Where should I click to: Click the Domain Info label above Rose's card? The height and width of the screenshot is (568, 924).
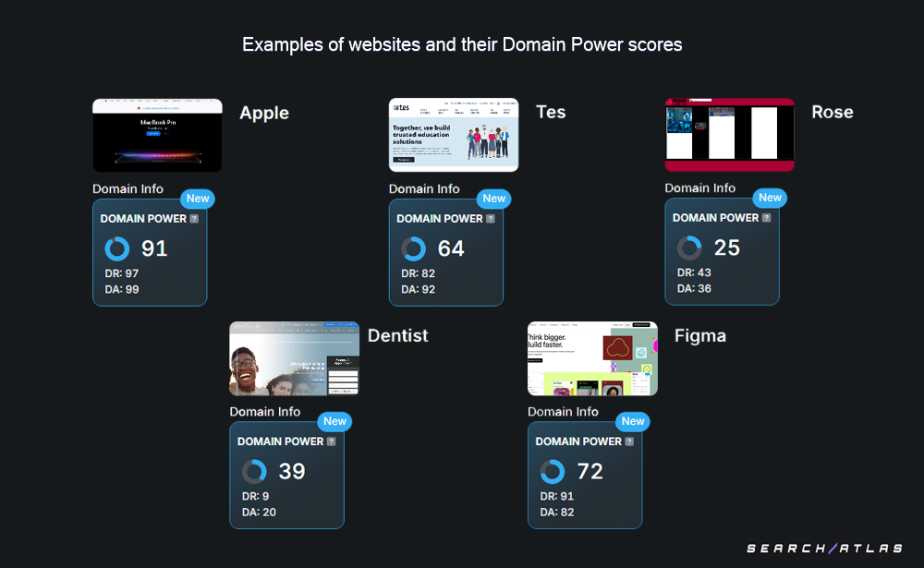point(700,188)
